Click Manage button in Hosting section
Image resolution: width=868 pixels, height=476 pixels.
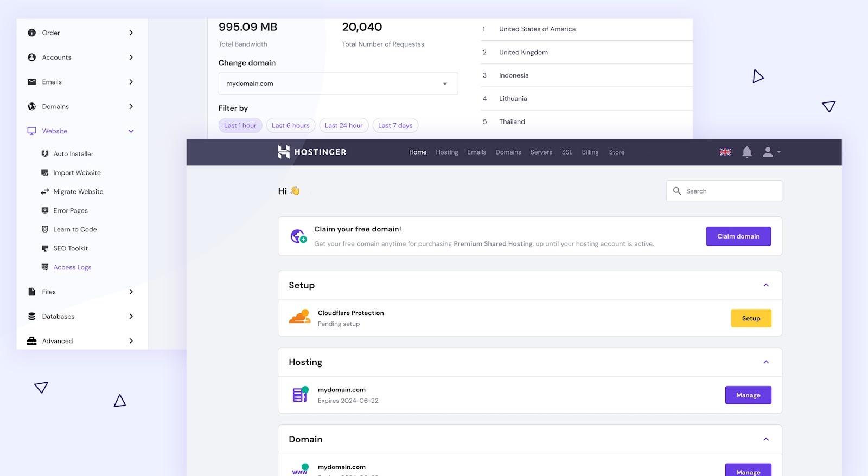748,395
